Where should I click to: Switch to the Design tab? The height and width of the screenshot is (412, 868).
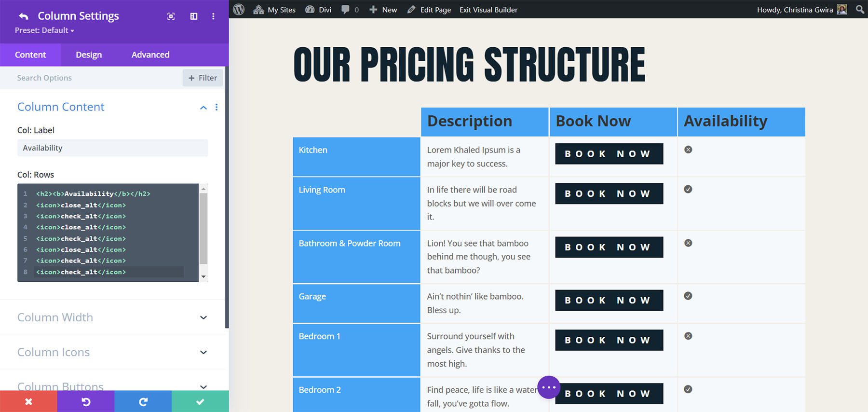pyautogui.click(x=88, y=55)
